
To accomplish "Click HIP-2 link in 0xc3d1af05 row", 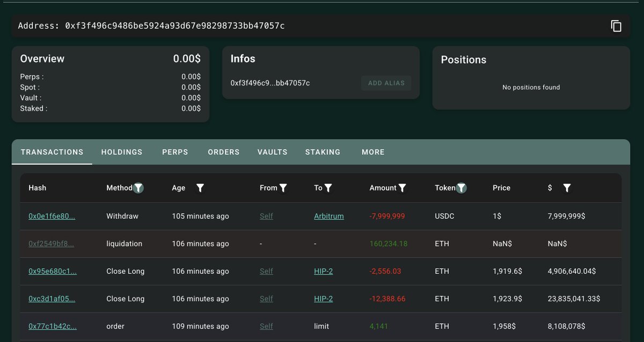I will 323,299.
